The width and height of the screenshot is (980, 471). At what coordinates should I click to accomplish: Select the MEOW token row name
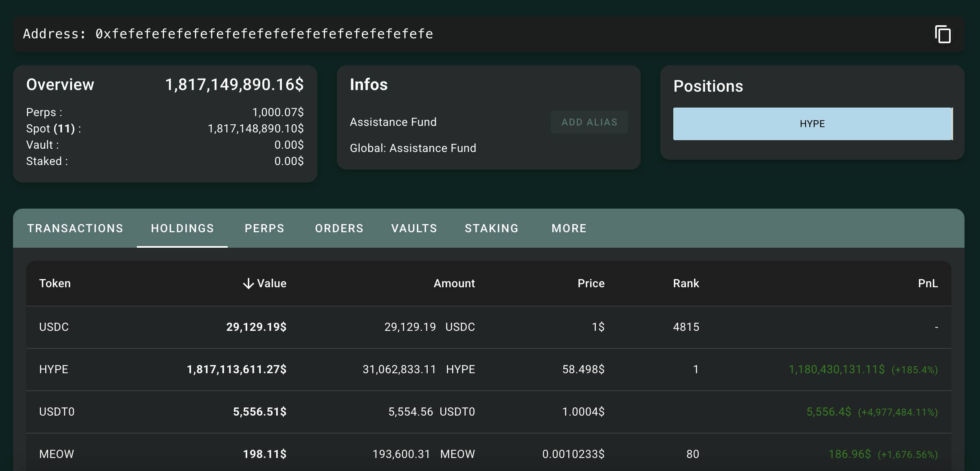coord(57,454)
